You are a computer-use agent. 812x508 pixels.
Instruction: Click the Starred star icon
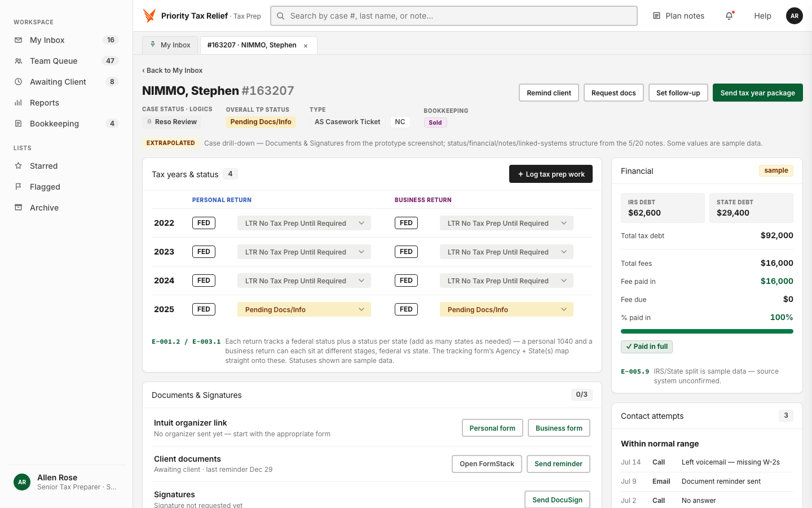coord(18,166)
